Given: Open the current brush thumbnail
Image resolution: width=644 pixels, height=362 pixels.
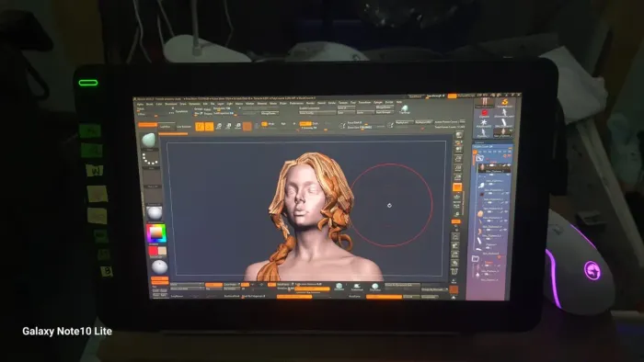Looking at the screenshot, I should 149,140.
